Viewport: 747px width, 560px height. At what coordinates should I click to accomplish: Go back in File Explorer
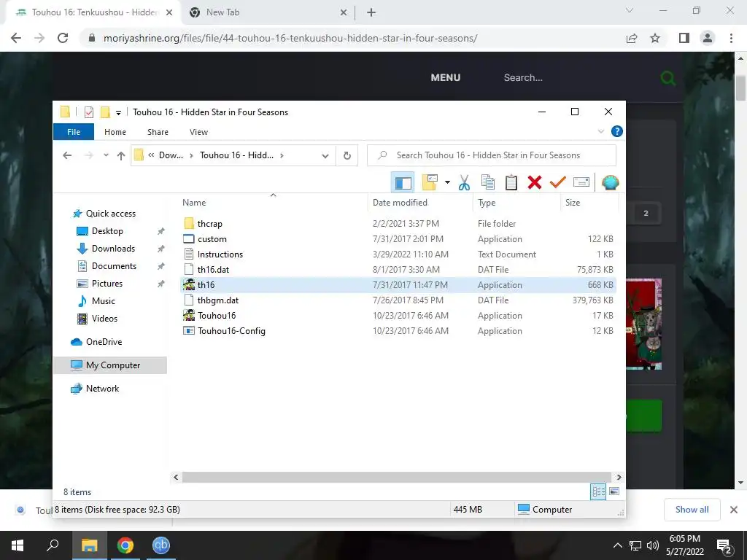(67, 155)
